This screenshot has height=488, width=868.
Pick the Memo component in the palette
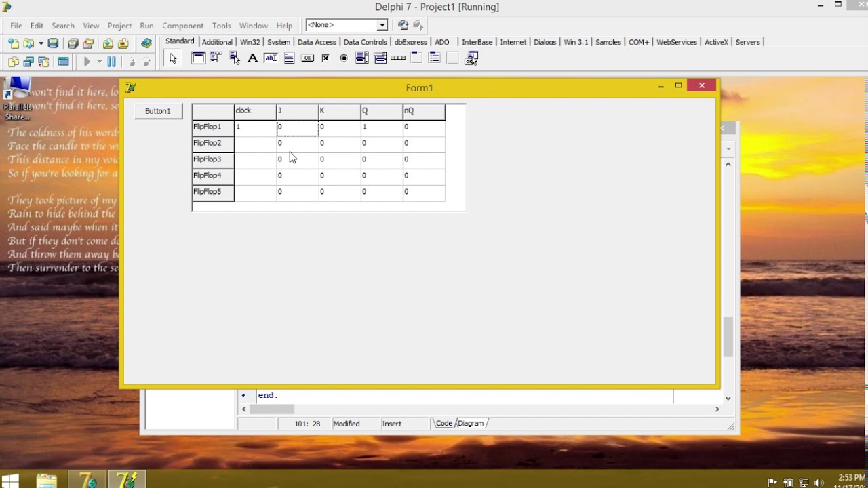(x=289, y=58)
